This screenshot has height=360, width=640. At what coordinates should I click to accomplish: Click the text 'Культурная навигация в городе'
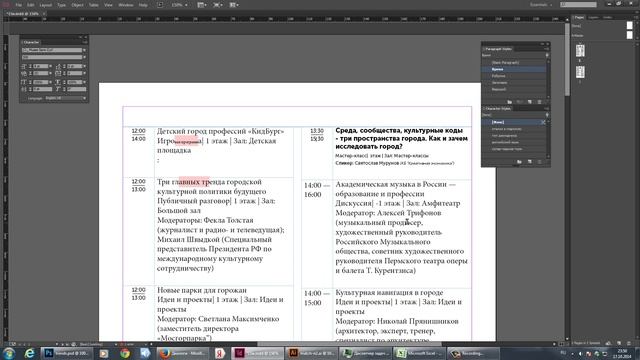389,293
